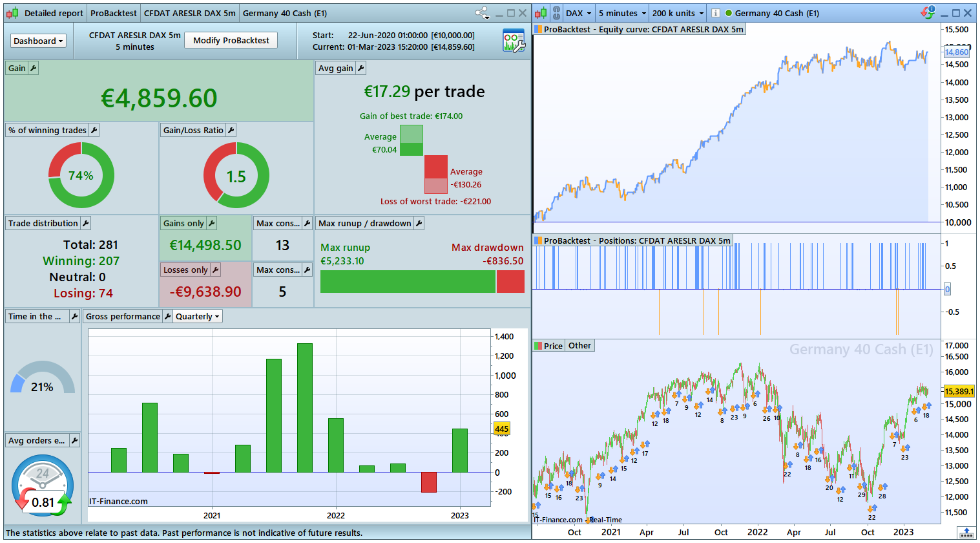Open the dashboard customization settings icon
980x543 pixels.
pyautogui.click(x=514, y=41)
